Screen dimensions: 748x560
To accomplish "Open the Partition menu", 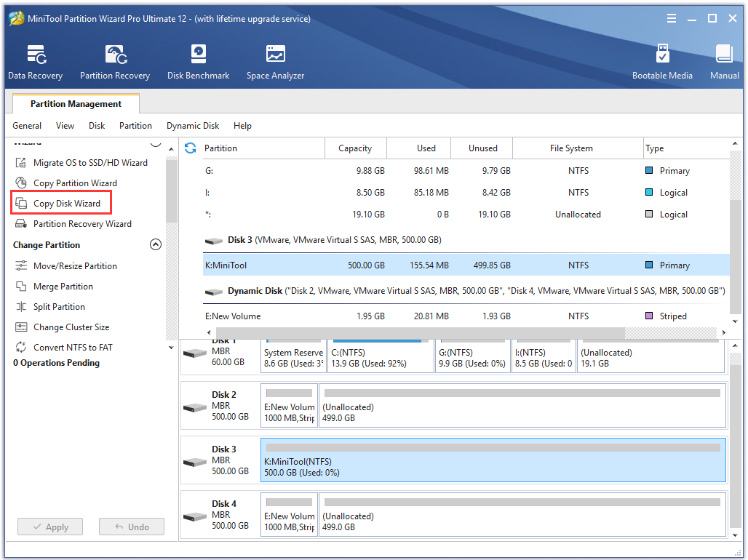I will [x=135, y=126].
